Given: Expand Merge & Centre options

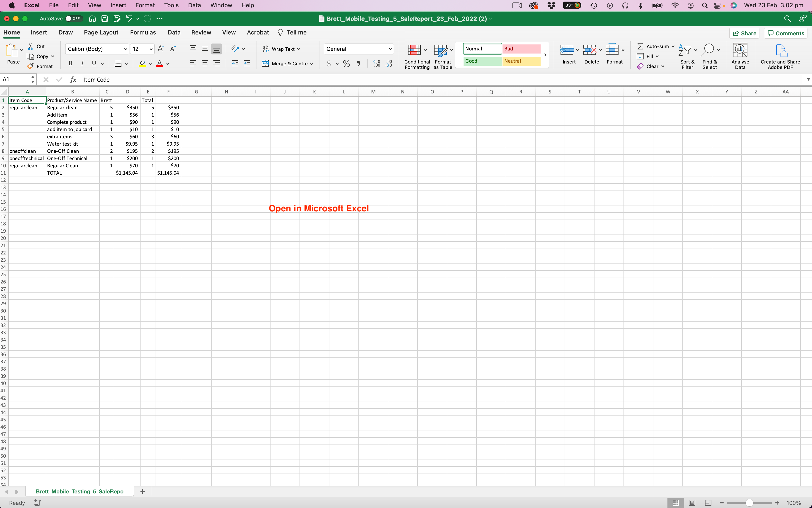Looking at the screenshot, I should coord(311,63).
